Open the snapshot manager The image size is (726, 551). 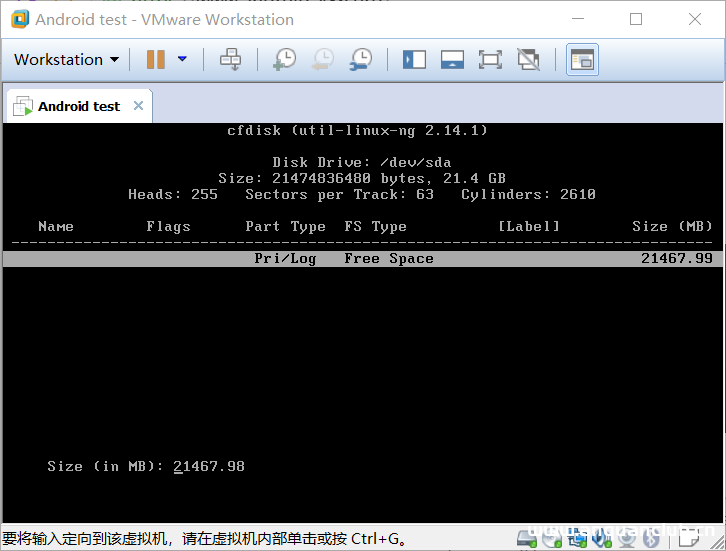click(x=361, y=60)
